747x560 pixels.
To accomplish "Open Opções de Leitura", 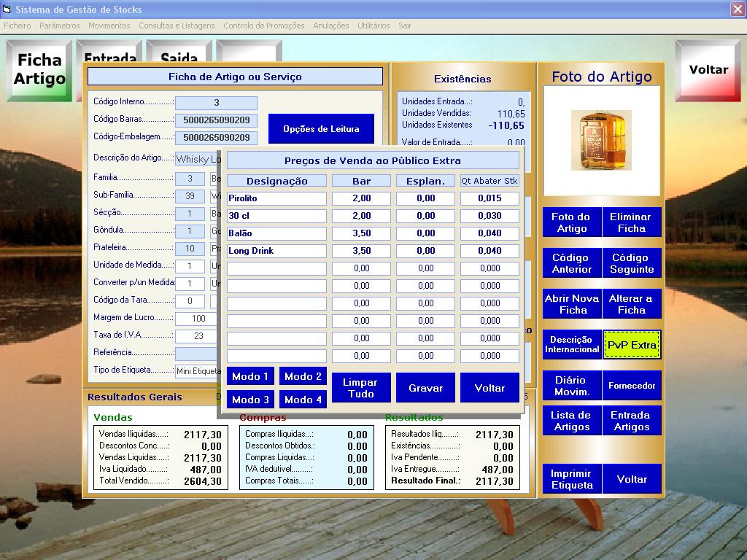I will tap(321, 129).
